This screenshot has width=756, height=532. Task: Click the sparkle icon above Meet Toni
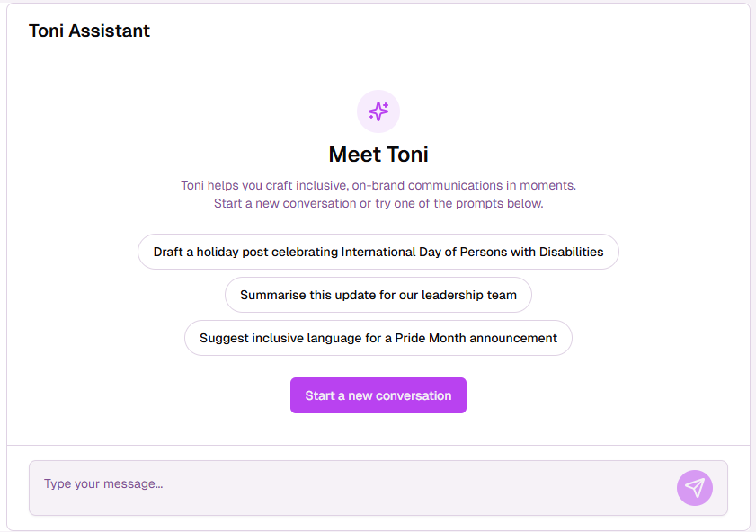(378, 111)
